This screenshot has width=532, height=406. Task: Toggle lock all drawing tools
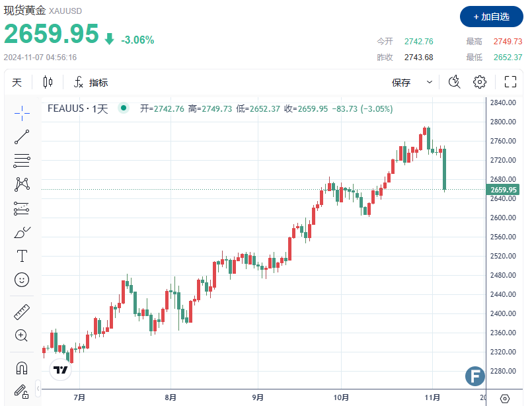tap(22, 391)
